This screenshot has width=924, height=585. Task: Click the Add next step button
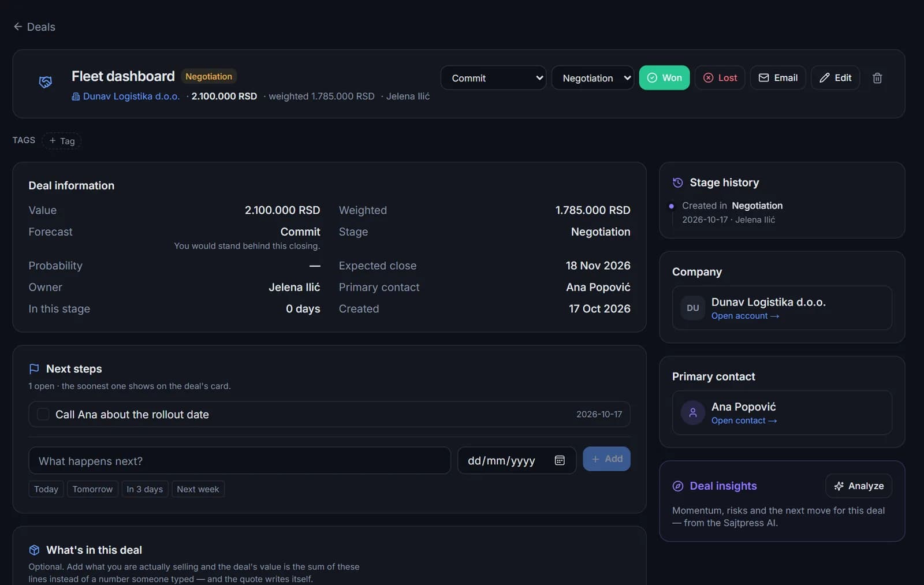606,459
